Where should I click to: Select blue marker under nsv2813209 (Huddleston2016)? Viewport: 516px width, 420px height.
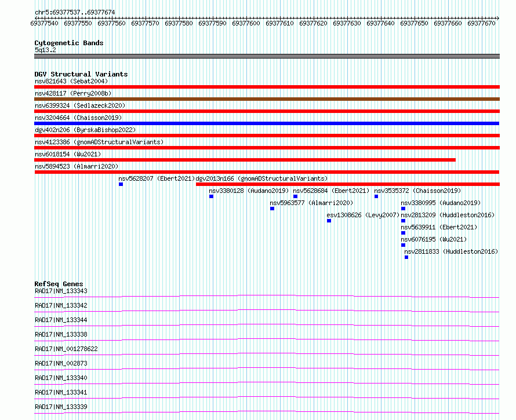(x=403, y=221)
